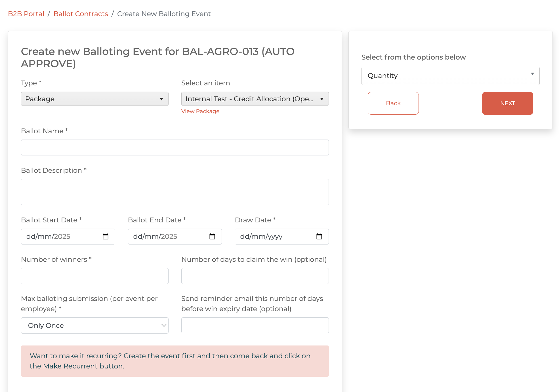This screenshot has height=392, width=559.
Task: Click the days to claim the win field
Action: coord(255,276)
